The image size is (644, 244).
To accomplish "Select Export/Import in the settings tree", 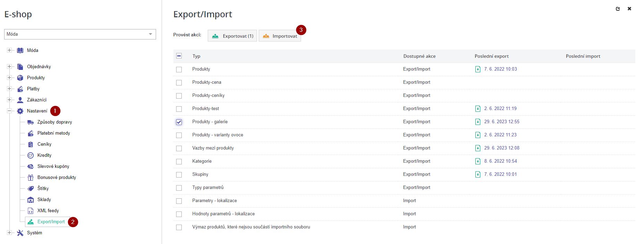I will tap(51, 222).
